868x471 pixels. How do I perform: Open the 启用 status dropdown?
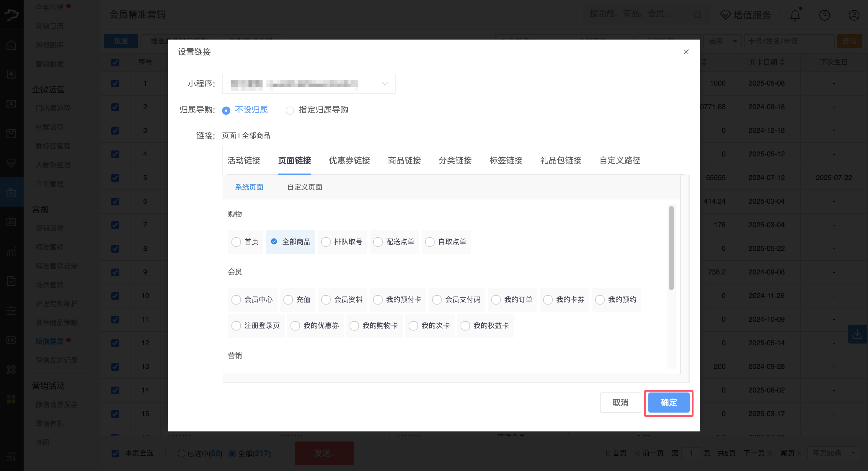pyautogui.click(x=722, y=41)
